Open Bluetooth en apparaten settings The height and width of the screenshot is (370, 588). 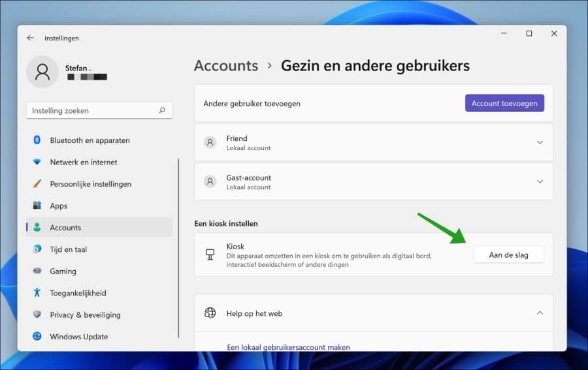(99, 140)
